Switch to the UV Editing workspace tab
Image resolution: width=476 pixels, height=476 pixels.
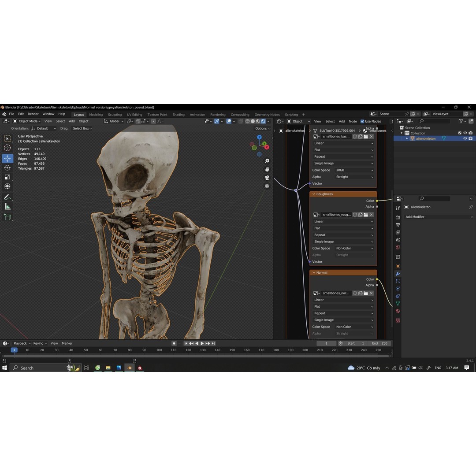click(x=134, y=115)
